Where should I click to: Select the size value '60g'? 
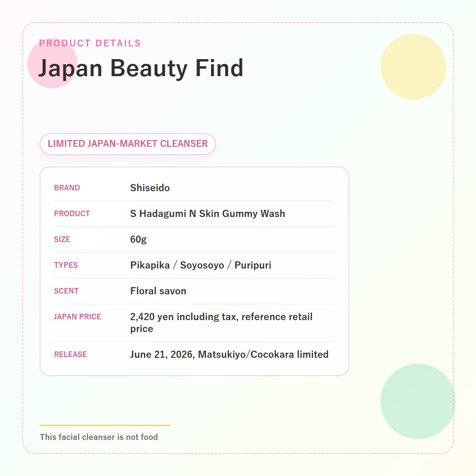tap(138, 240)
